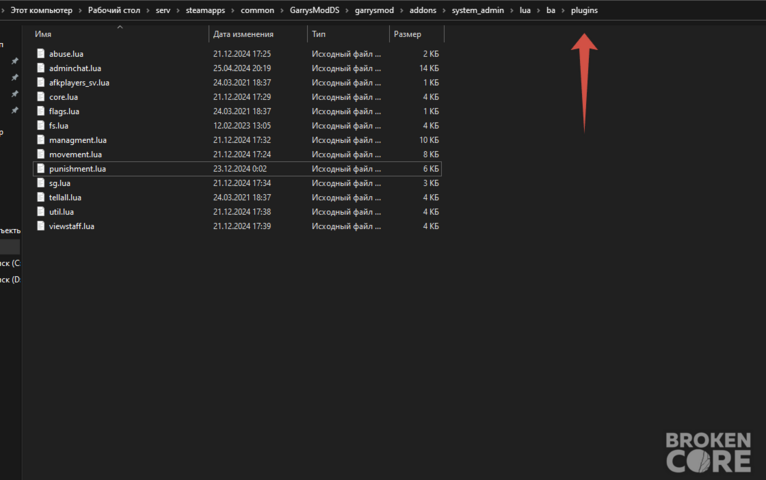Open the common breadcrumb segment
This screenshot has width=766, height=480.
[257, 10]
